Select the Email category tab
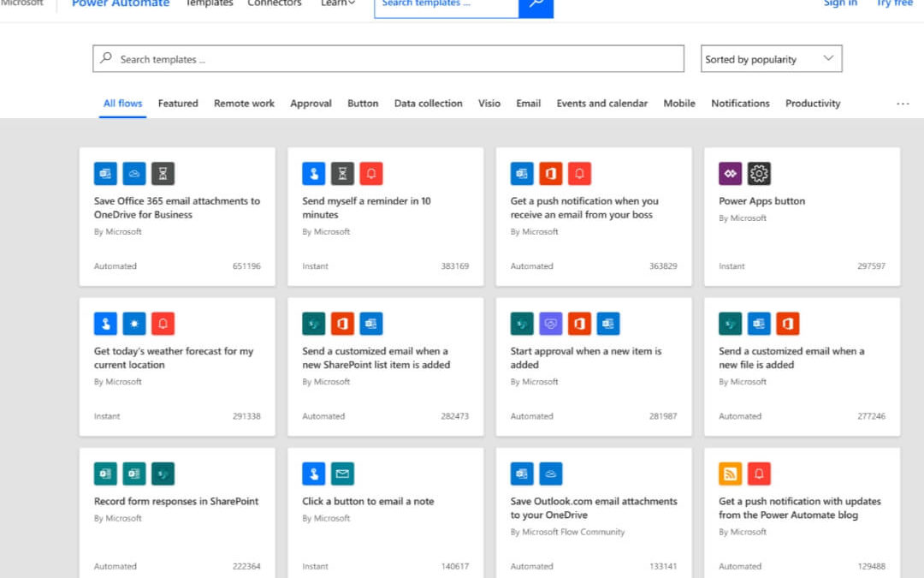This screenshot has height=578, width=924. point(529,104)
